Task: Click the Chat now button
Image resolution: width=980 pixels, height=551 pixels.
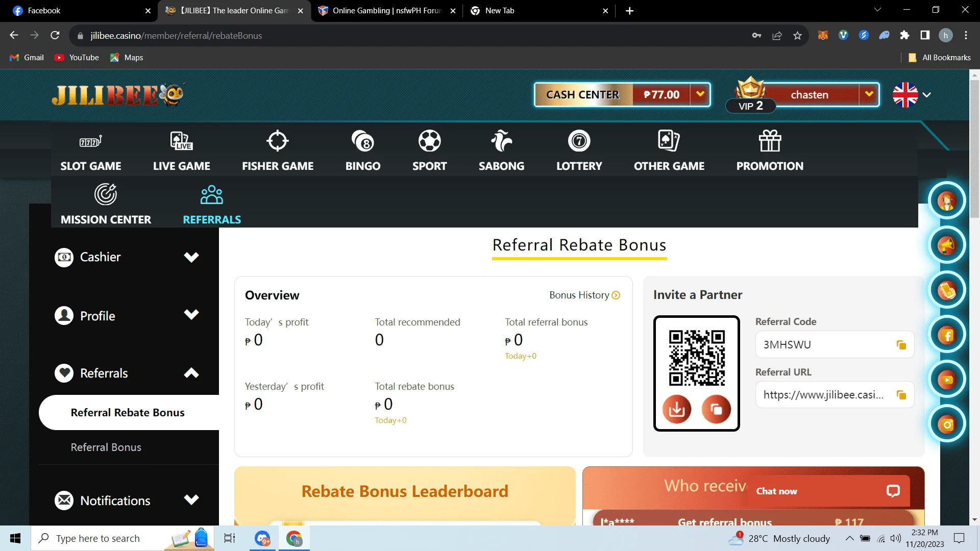Action: click(828, 491)
